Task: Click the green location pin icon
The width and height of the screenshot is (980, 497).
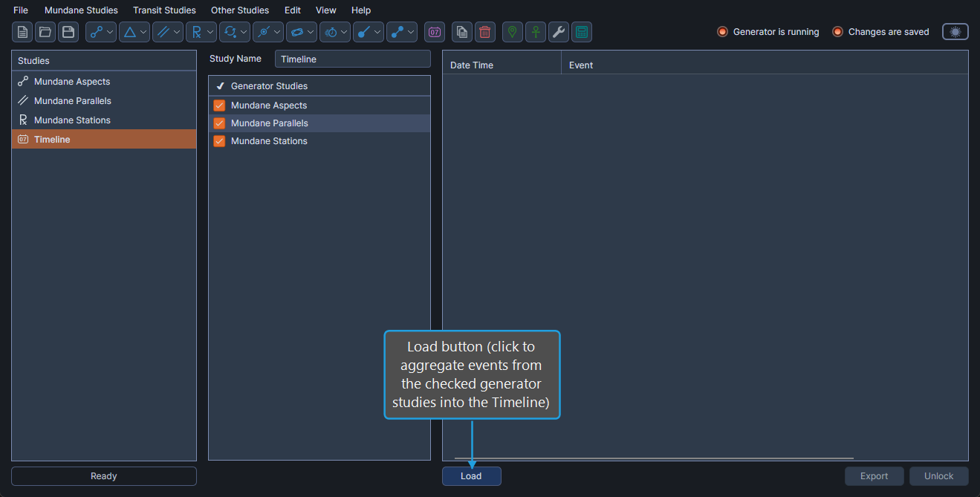Action: (513, 32)
